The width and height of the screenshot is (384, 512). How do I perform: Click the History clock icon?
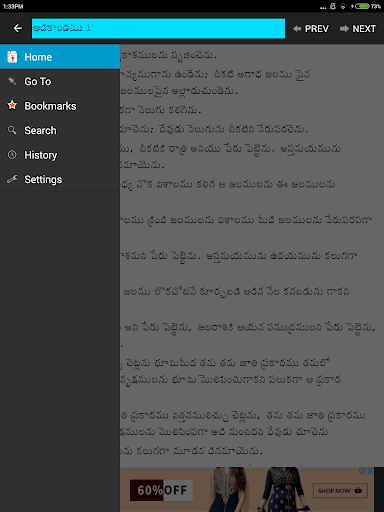click(12, 155)
